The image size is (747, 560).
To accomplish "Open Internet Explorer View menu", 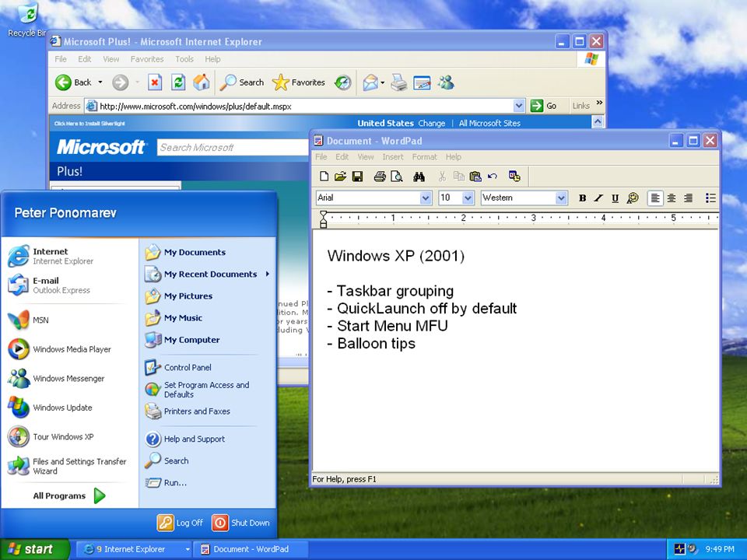I will tap(110, 59).
